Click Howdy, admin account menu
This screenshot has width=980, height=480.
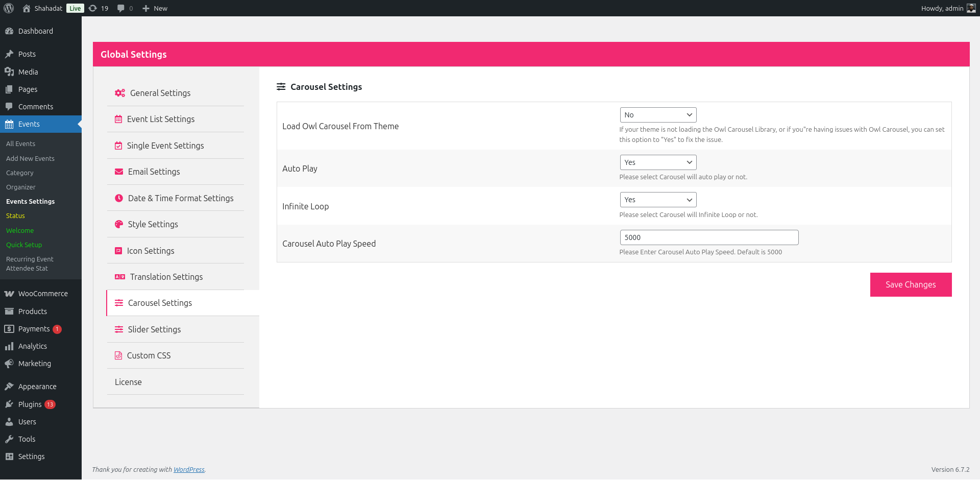tap(948, 8)
